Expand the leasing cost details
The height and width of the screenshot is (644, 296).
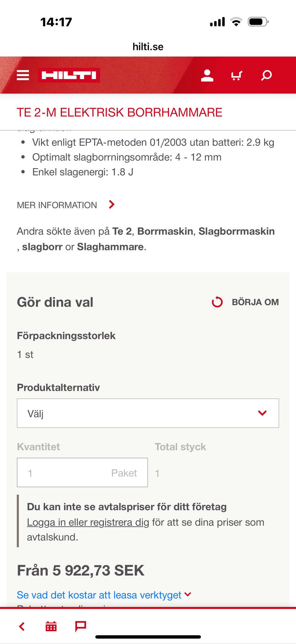point(104,595)
